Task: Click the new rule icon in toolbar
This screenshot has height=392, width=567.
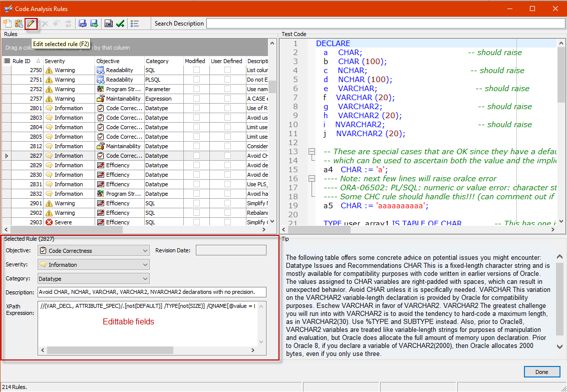Action: click(7, 24)
